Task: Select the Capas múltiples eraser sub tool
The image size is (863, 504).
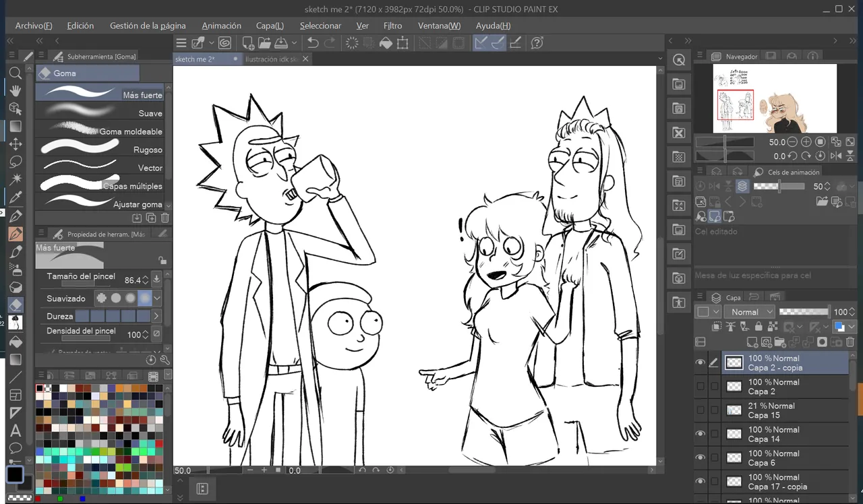Action: [100, 185]
